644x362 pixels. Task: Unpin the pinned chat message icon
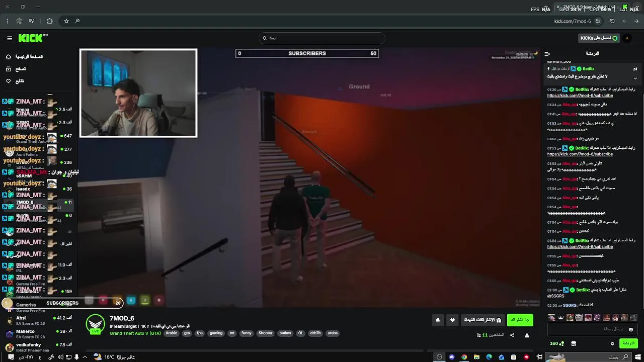pos(635,69)
